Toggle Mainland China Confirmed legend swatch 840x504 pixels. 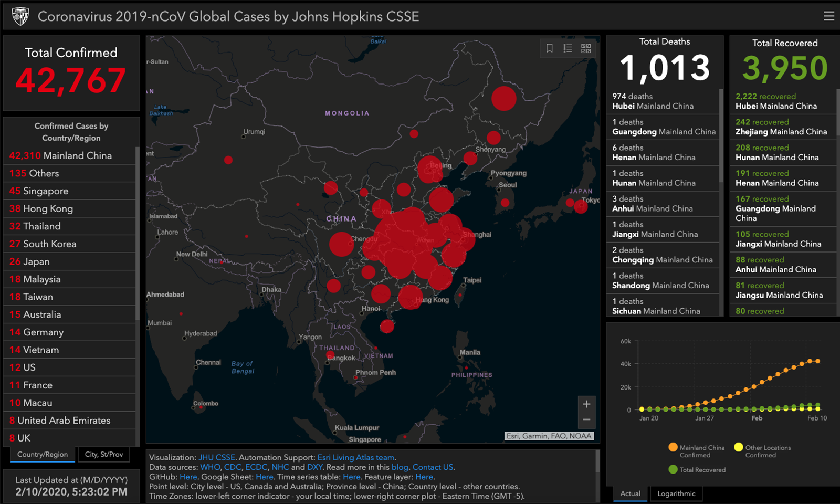tap(673, 447)
